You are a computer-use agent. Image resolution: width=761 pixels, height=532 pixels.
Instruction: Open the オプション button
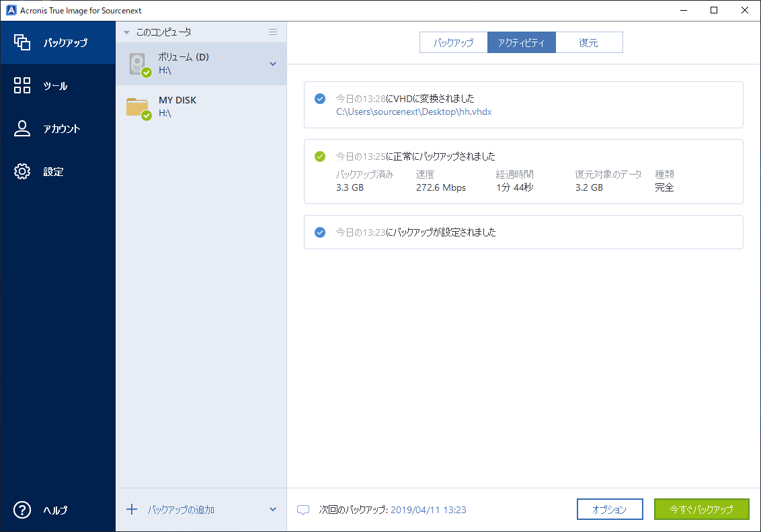tap(609, 509)
